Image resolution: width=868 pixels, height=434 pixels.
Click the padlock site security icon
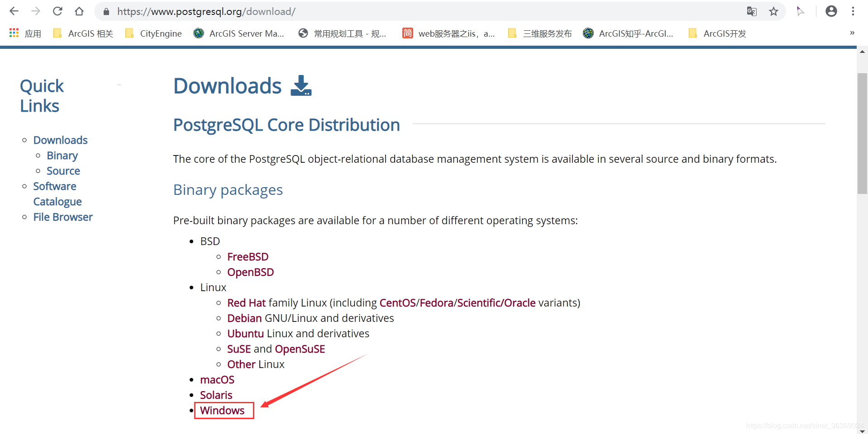coord(106,12)
